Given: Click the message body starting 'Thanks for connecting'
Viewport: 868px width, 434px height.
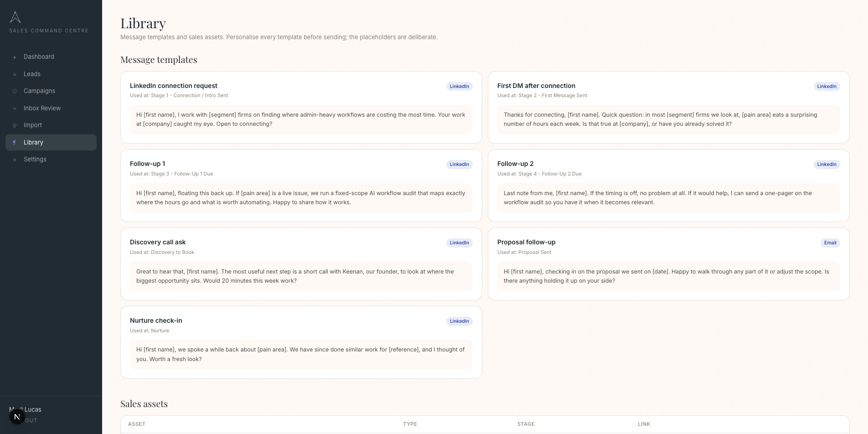Looking at the screenshot, I should [x=669, y=119].
